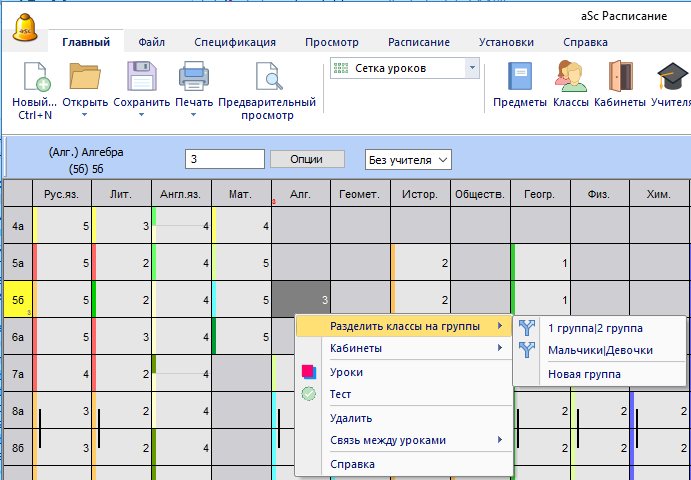691x480 pixels.
Task: Open the Без учителя teacher dropdown
Action: [x=409, y=159]
